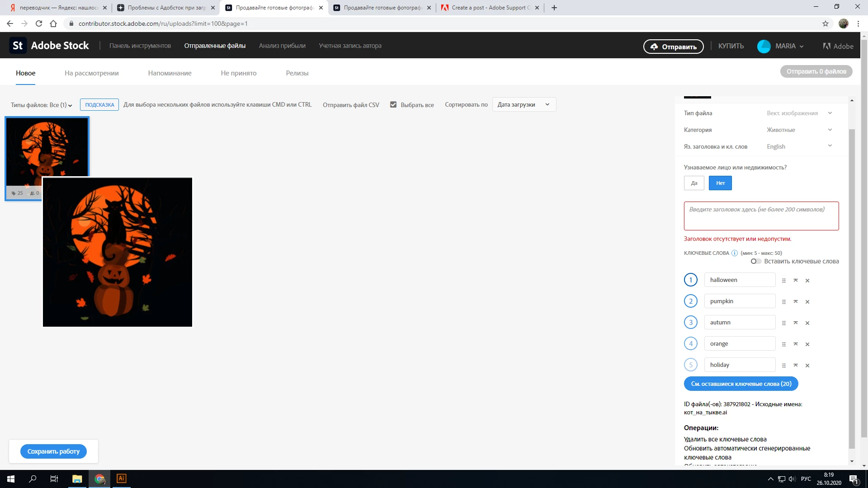Open the Типы файлов filter dropdown
The image size is (868, 488).
[x=42, y=105]
